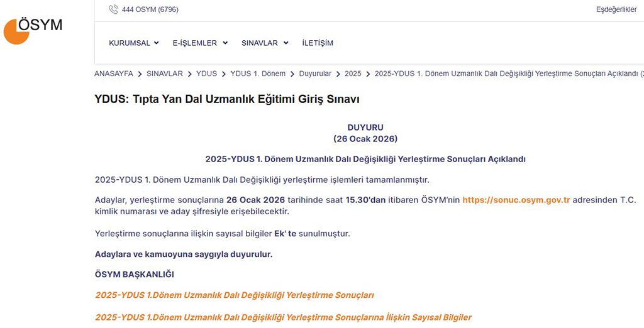Select the 2025 breadcrumb link

[x=353, y=74]
